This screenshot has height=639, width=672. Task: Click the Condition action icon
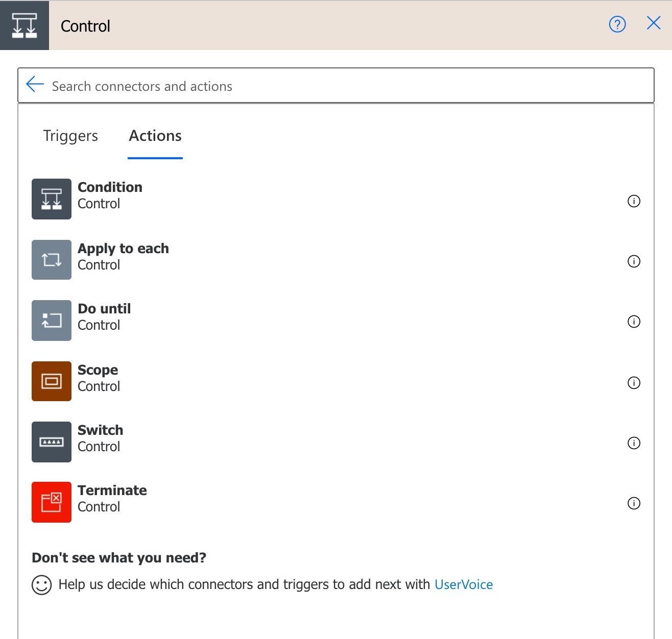pyautogui.click(x=52, y=199)
